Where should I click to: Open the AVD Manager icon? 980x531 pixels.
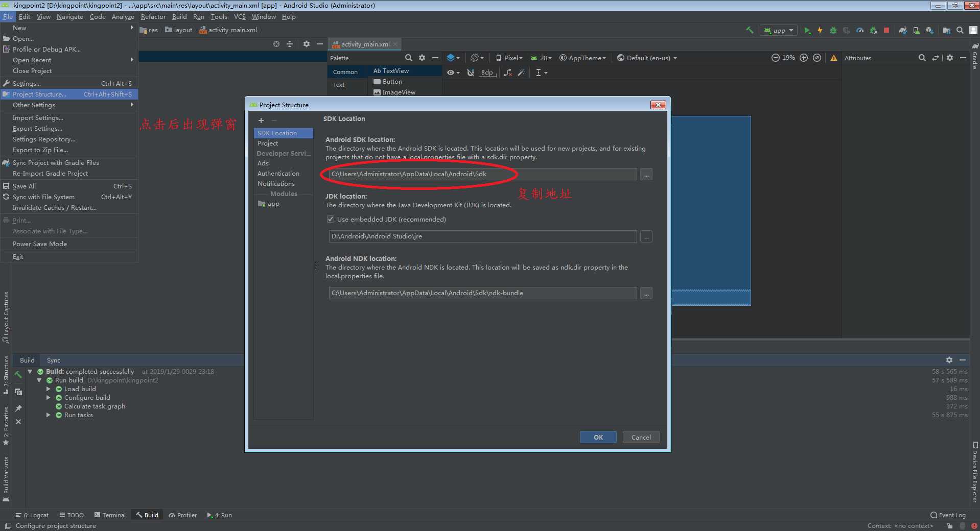(916, 30)
